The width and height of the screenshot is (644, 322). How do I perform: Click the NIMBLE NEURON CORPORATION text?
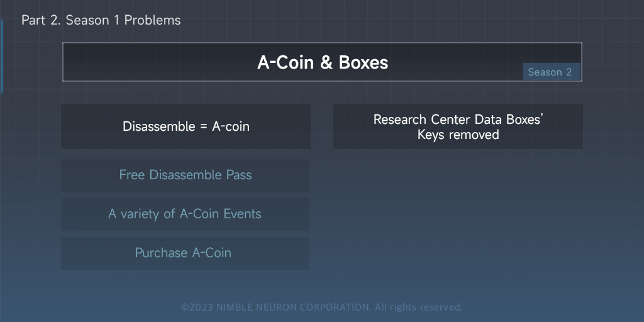293,308
